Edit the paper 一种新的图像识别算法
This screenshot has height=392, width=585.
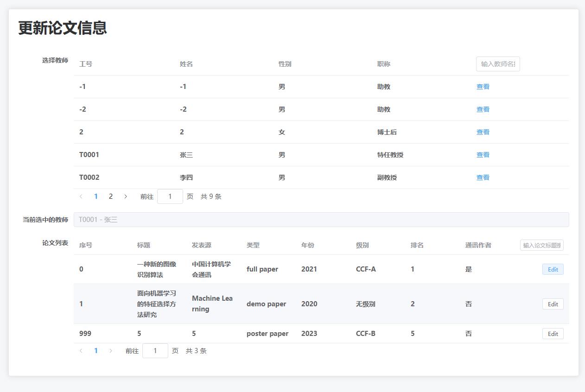pos(553,269)
